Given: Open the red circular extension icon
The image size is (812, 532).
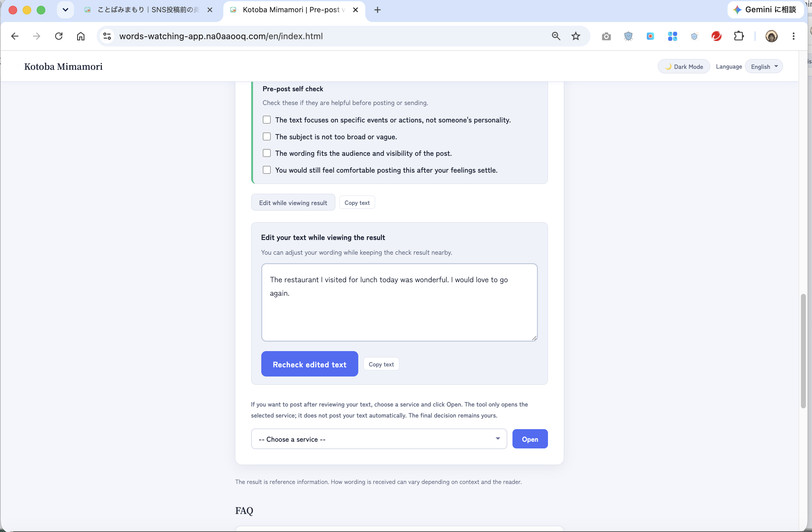Looking at the screenshot, I should pyautogui.click(x=717, y=36).
